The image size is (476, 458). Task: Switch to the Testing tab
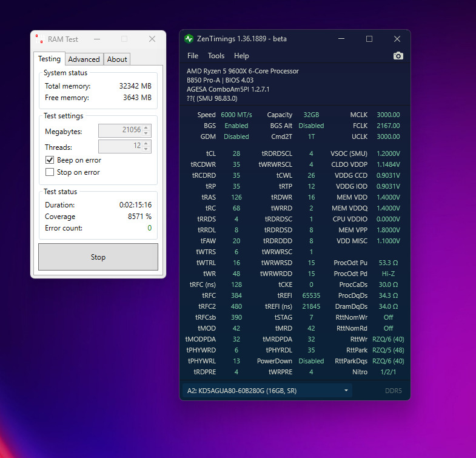[x=50, y=59]
